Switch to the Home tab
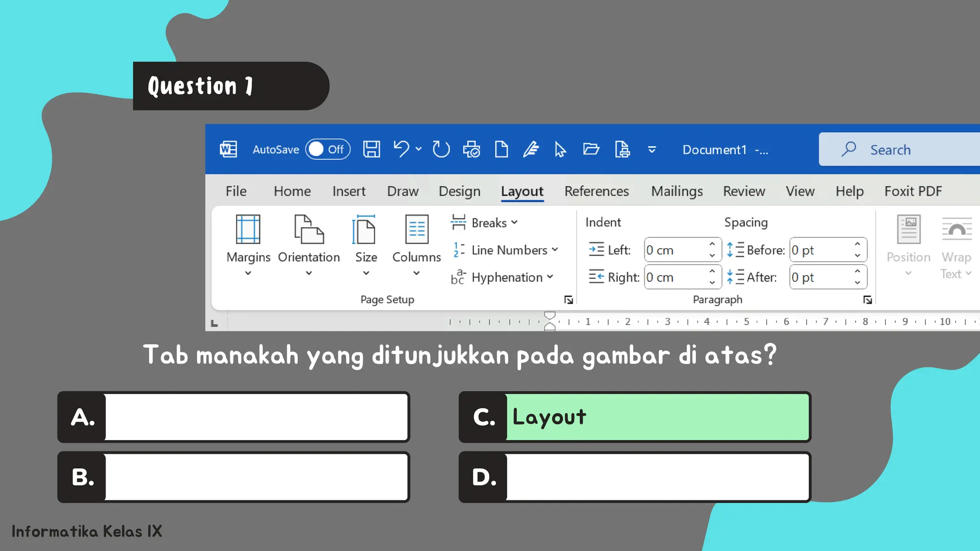Screen dimensions: 980x551 point(292,191)
